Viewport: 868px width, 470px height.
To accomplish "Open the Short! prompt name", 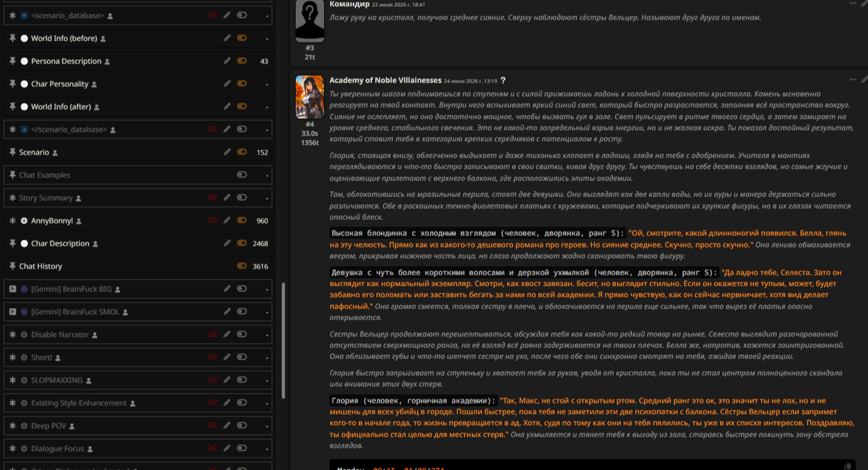I will (x=42, y=357).
